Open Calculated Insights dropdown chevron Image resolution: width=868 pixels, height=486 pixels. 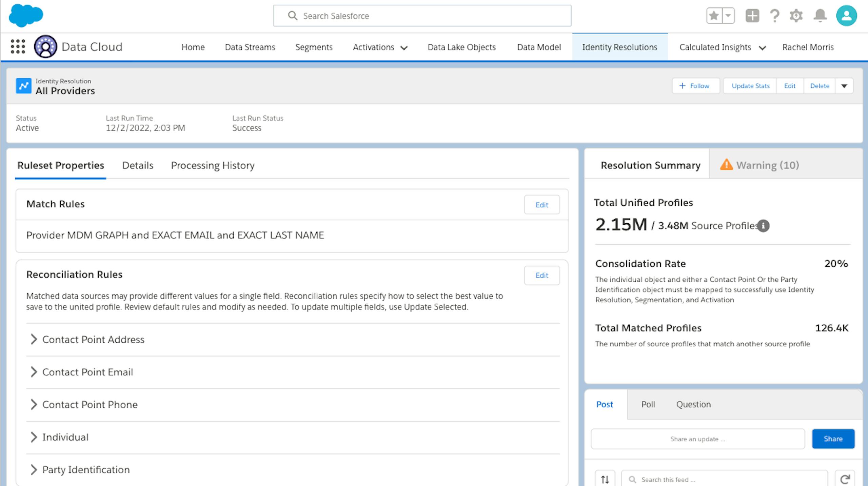[x=762, y=48]
